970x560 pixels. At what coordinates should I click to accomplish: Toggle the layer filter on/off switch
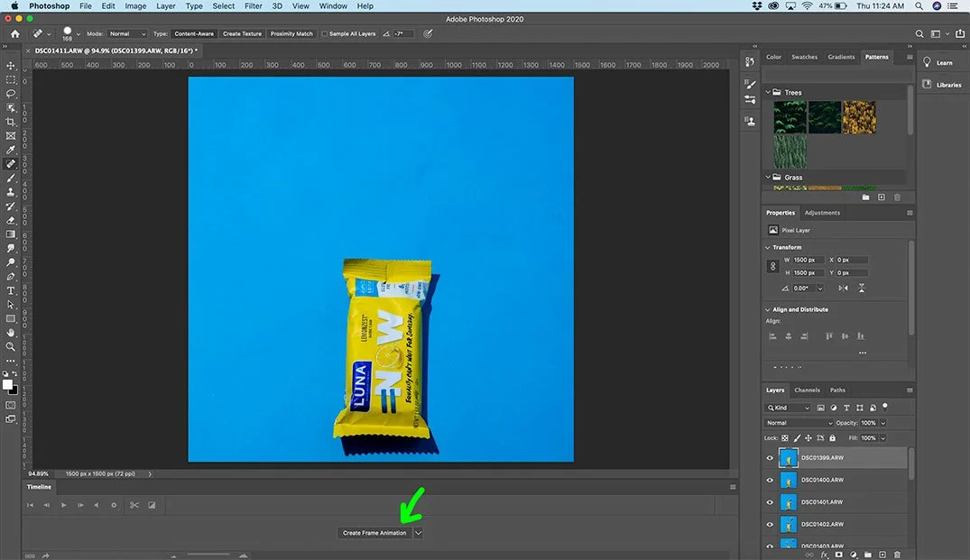[x=885, y=407]
